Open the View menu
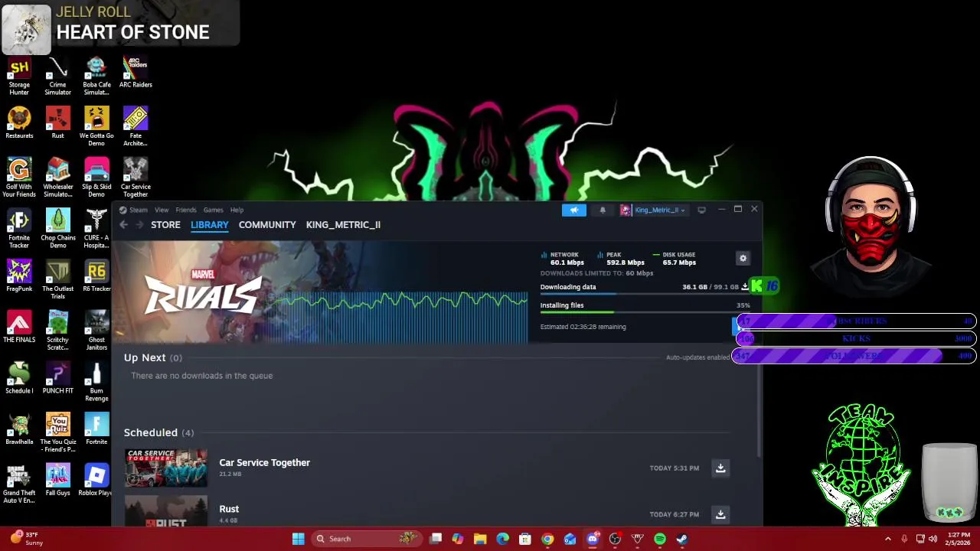Image resolution: width=980 pixels, height=551 pixels. 162,210
